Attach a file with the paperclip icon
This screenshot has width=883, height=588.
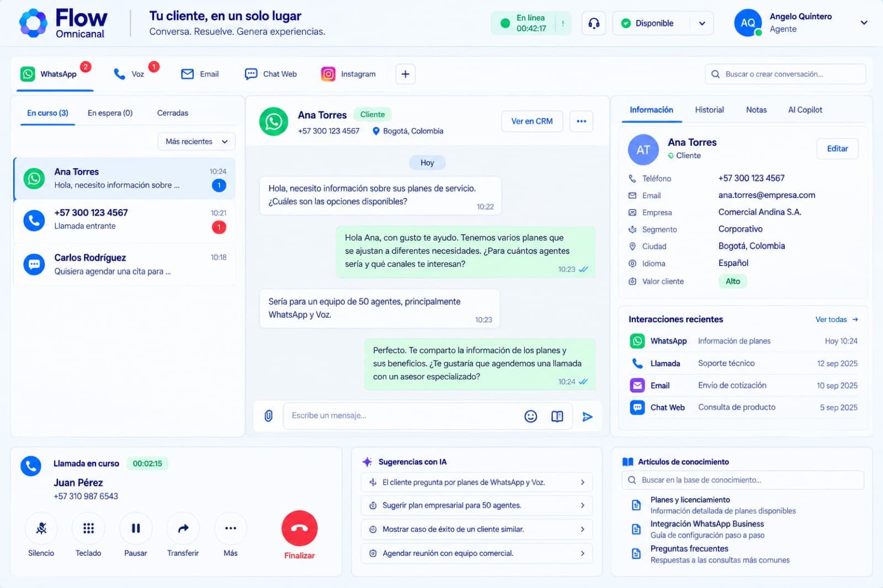(x=268, y=416)
